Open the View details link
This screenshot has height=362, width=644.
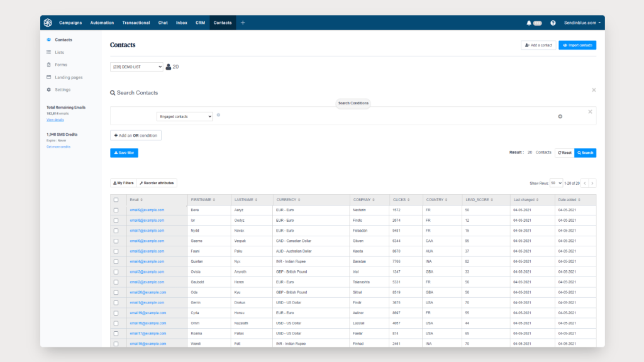pyautogui.click(x=55, y=120)
